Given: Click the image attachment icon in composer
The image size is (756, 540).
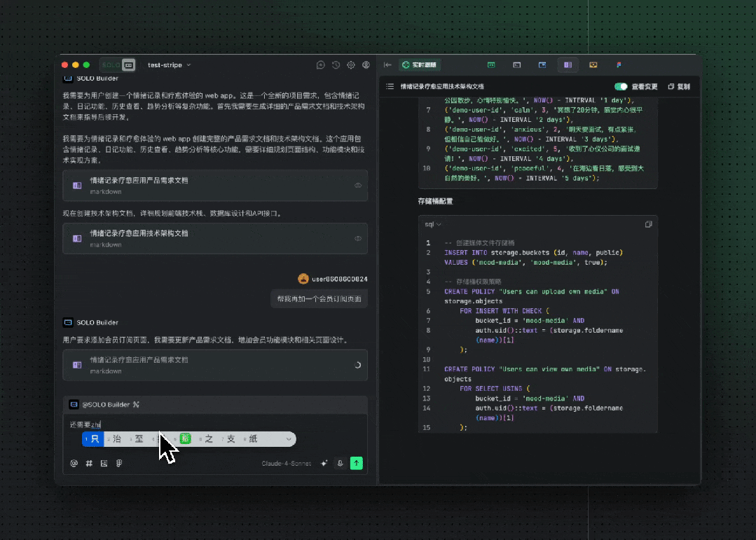Looking at the screenshot, I should coord(104,463).
